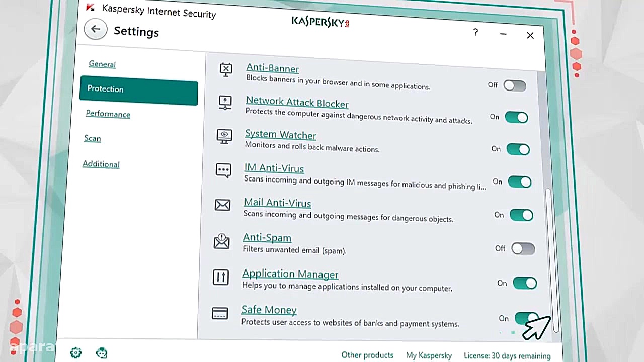The width and height of the screenshot is (644, 362).
Task: Open the IM Anti-Virus link
Action: (274, 168)
